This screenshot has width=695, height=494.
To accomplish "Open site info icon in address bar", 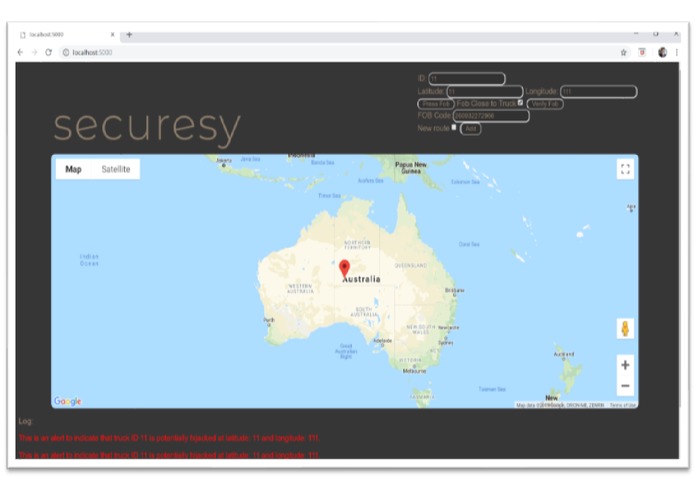I will [66, 52].
